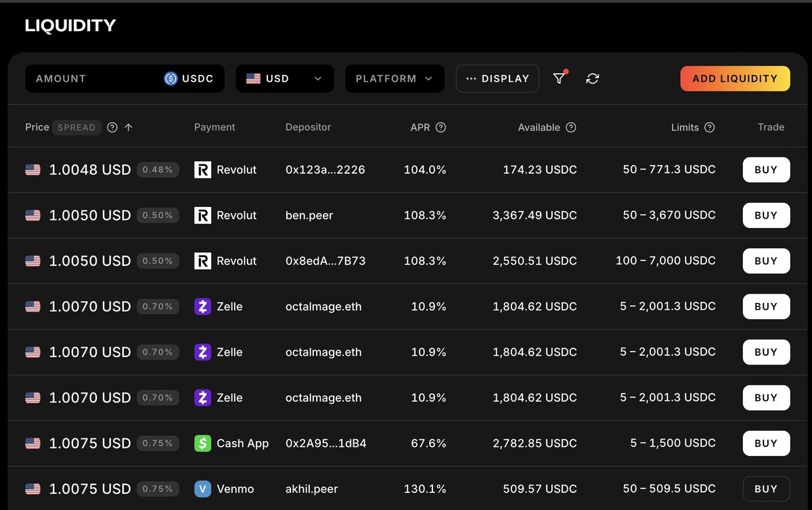Click depositor ben.peer

pyautogui.click(x=309, y=215)
